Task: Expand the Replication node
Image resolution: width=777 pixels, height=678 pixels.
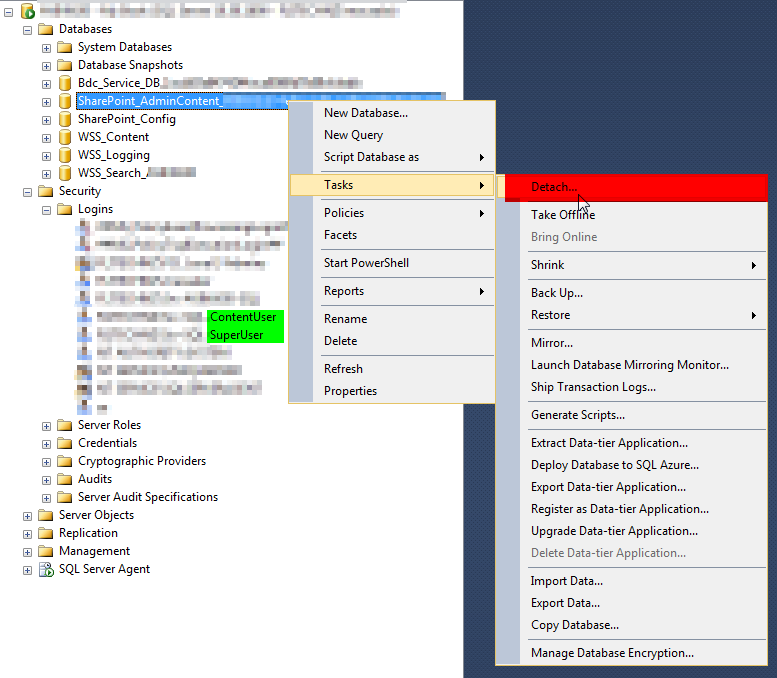Action: click(x=27, y=534)
